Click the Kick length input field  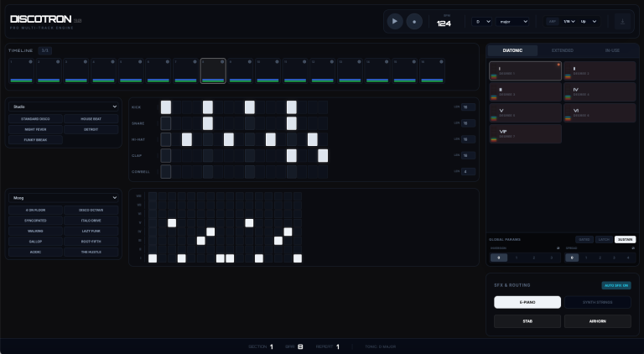[468, 107]
